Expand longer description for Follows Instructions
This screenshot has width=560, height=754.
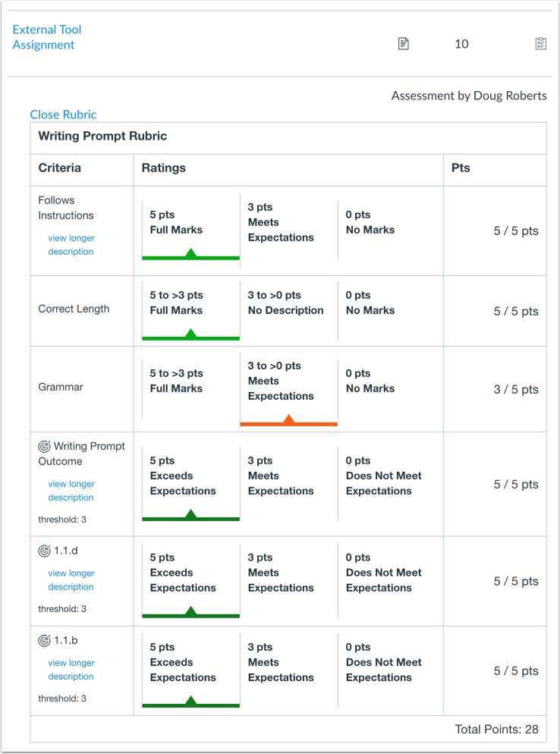coord(71,245)
